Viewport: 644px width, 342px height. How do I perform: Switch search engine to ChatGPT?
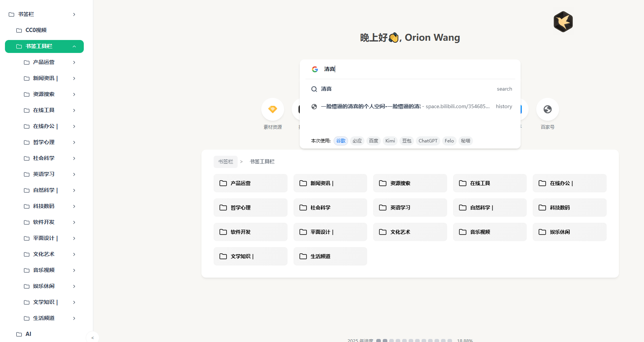tap(428, 141)
